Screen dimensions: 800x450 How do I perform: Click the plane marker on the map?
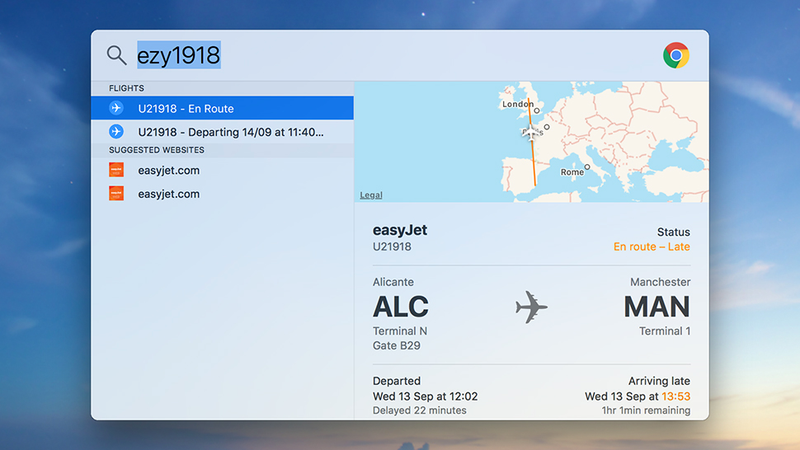click(x=532, y=133)
